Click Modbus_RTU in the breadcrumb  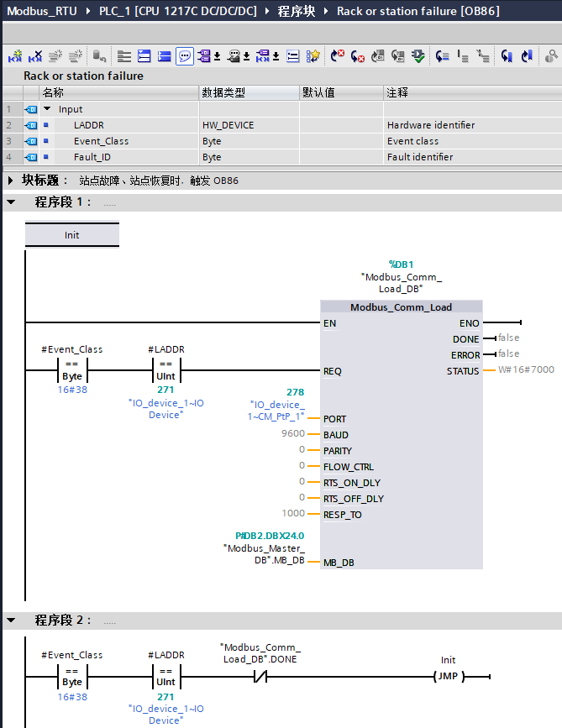[42, 11]
